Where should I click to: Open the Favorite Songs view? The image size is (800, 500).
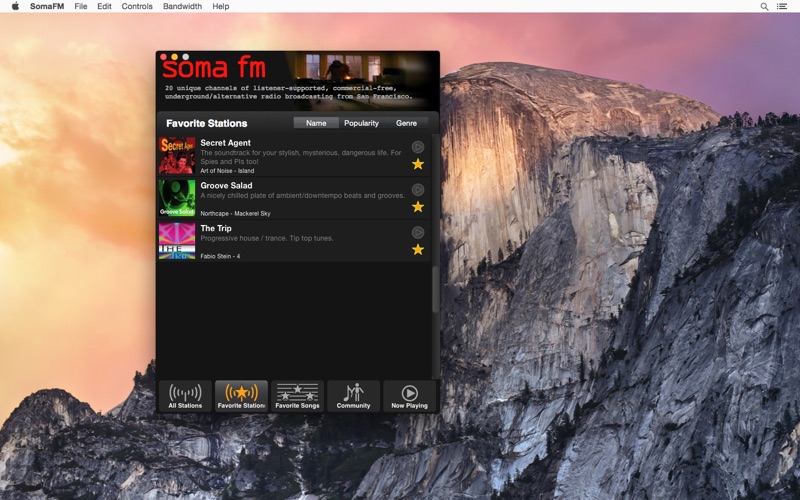[x=297, y=396]
